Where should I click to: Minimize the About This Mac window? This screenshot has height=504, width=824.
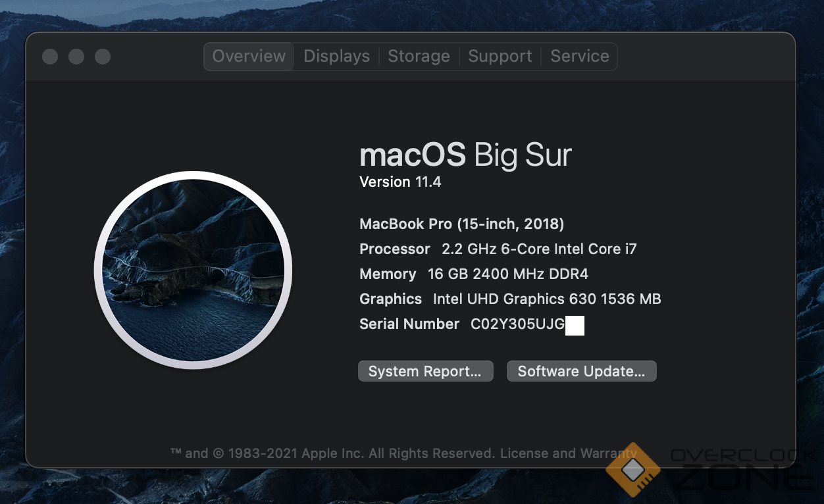(x=76, y=57)
